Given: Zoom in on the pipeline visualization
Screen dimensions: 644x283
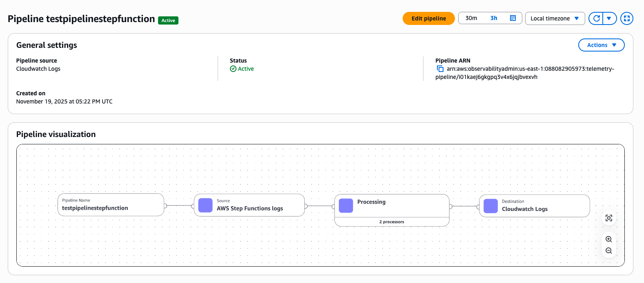Looking at the screenshot, I should (x=608, y=239).
